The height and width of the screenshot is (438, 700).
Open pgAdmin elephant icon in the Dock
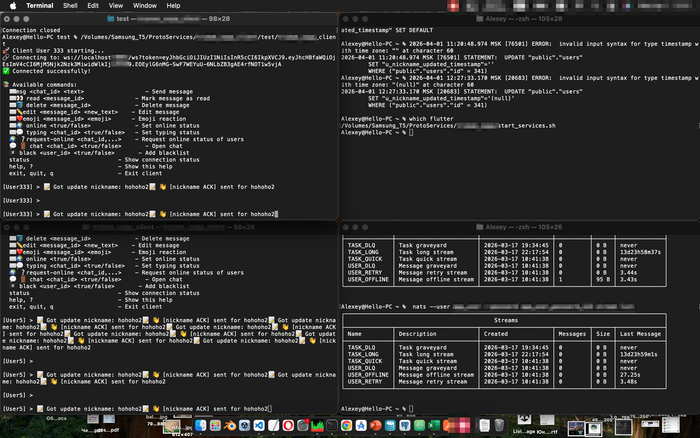(x=405, y=425)
